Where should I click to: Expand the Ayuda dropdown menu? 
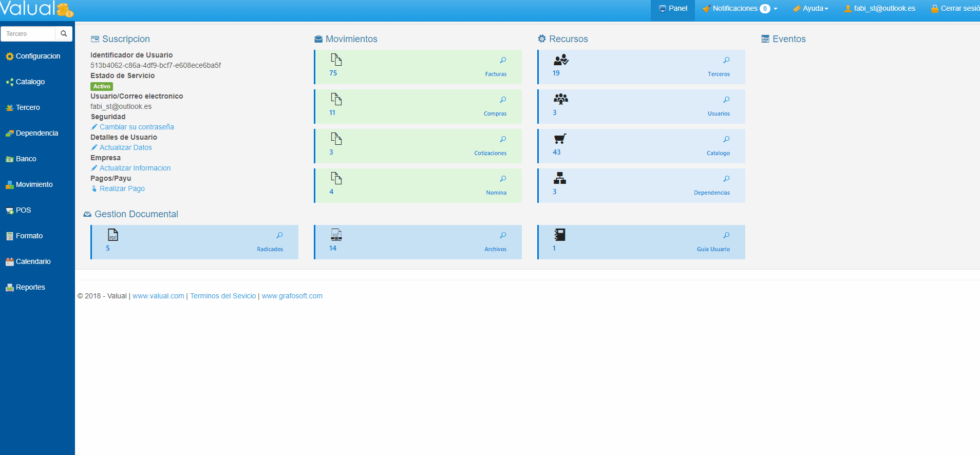pyautogui.click(x=811, y=9)
